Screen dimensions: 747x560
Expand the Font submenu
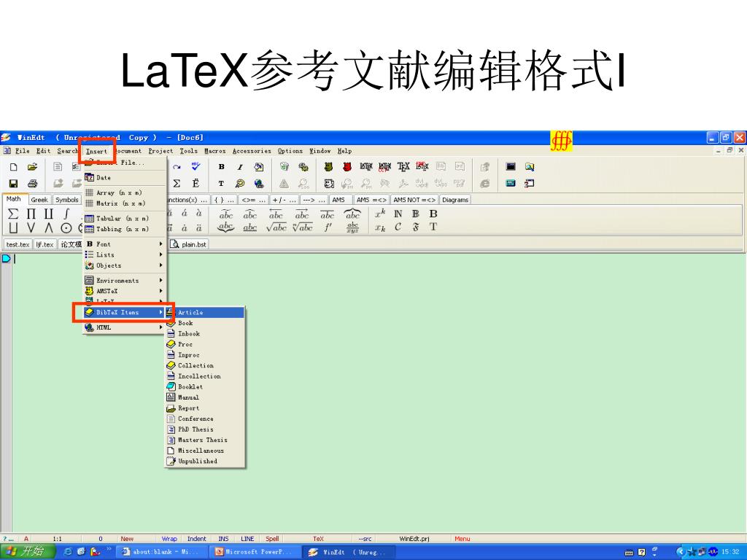pos(124,244)
